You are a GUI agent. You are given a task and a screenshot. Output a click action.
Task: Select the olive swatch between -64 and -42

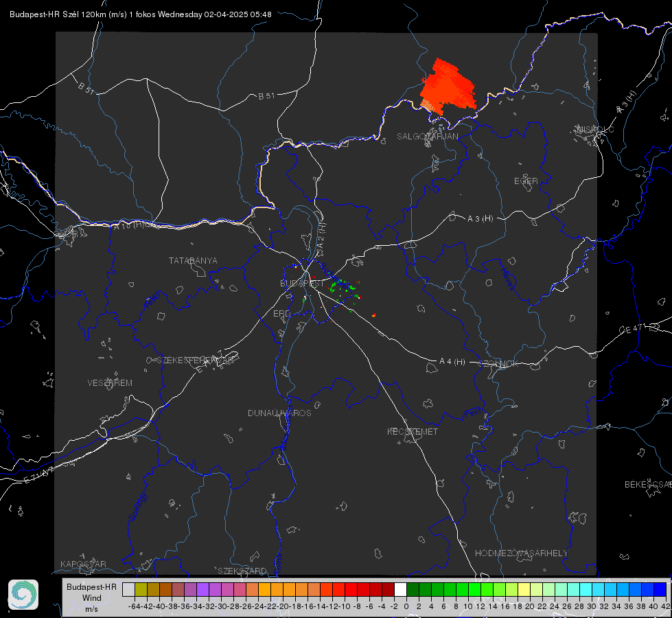(x=141, y=589)
